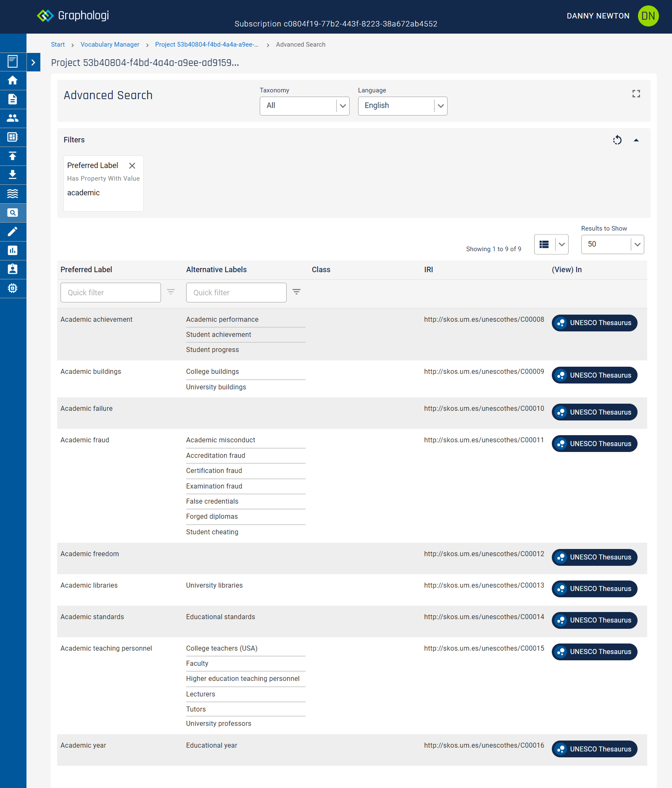Open the Taxonomy dropdown
672x788 pixels.
pyautogui.click(x=305, y=106)
